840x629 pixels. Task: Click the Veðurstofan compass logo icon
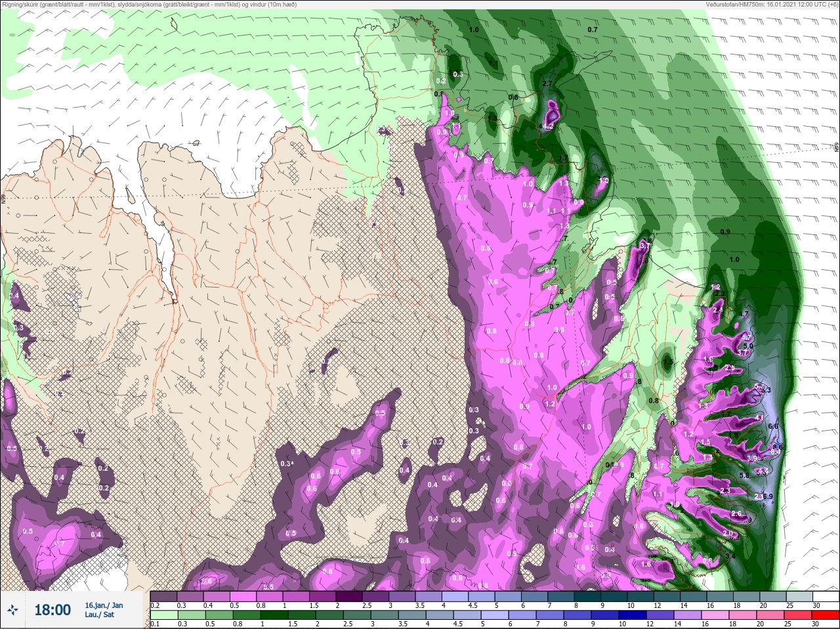pyautogui.click(x=14, y=611)
